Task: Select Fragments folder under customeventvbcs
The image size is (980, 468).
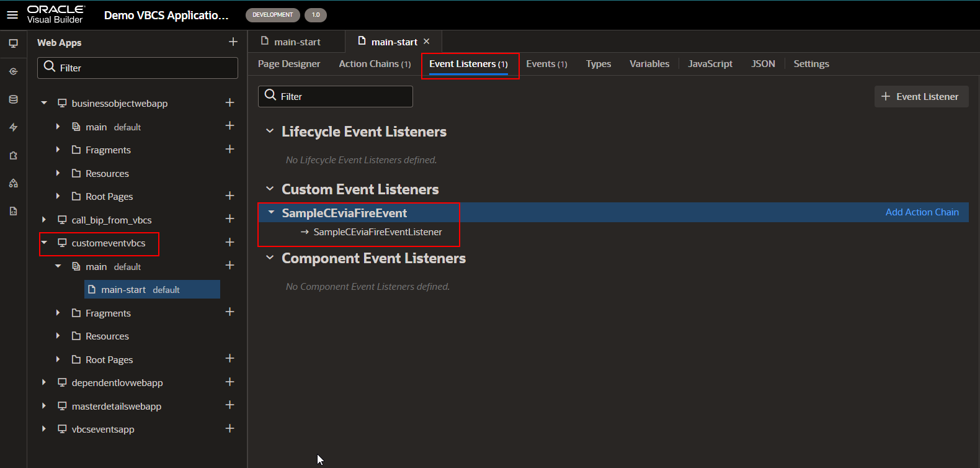Action: pos(108,313)
